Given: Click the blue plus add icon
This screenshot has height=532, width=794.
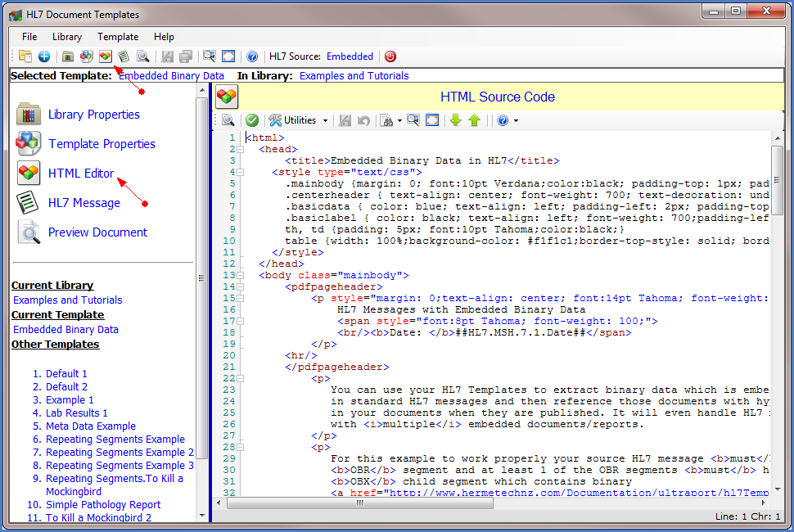Looking at the screenshot, I should click(x=44, y=56).
